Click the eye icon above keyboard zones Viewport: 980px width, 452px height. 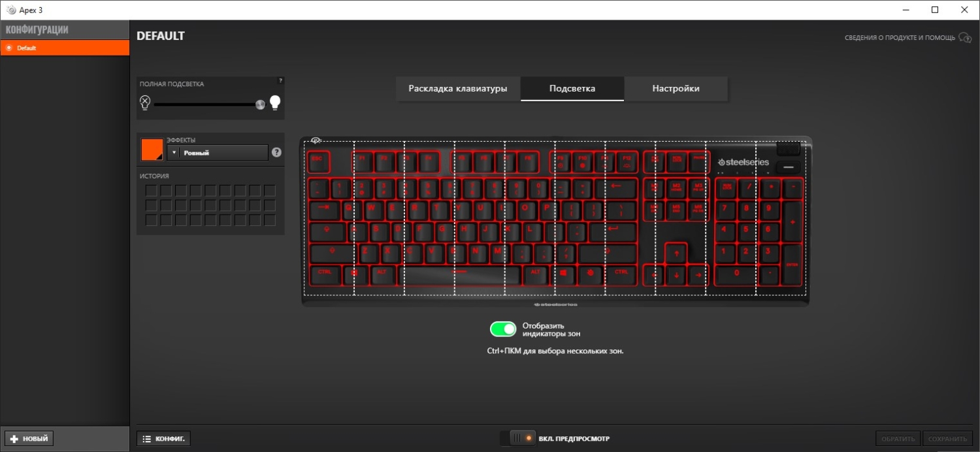(x=316, y=140)
